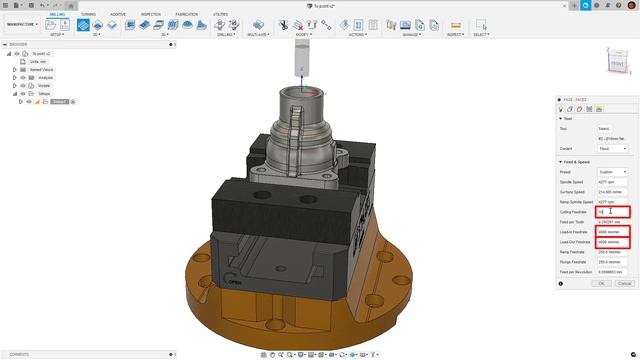Image resolution: width=640 pixels, height=360 pixels.
Task: Click the Undo arrow
Action: 42,6
